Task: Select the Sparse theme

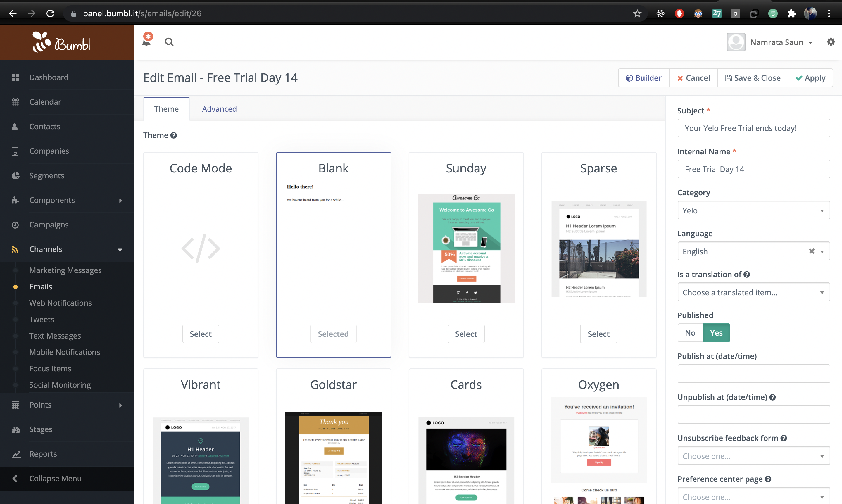Action: (598, 334)
